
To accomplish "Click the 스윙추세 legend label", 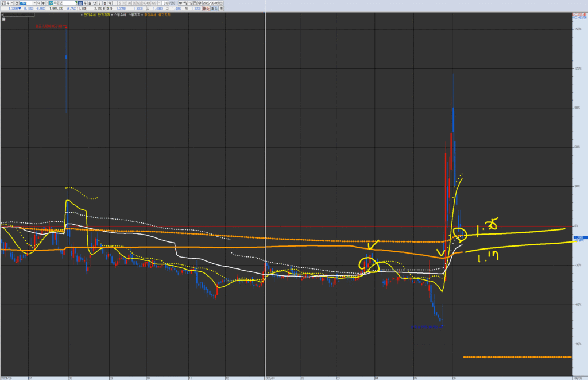I will coord(120,15).
